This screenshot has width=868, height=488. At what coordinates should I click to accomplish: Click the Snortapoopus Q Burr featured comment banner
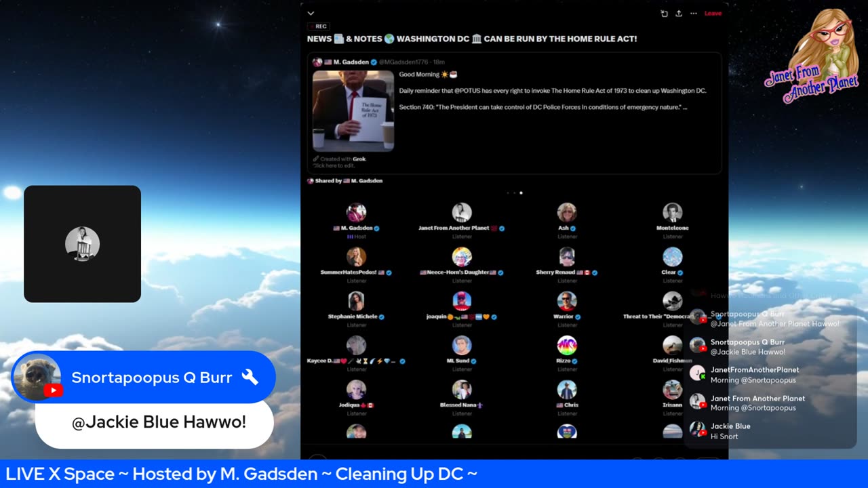point(144,377)
